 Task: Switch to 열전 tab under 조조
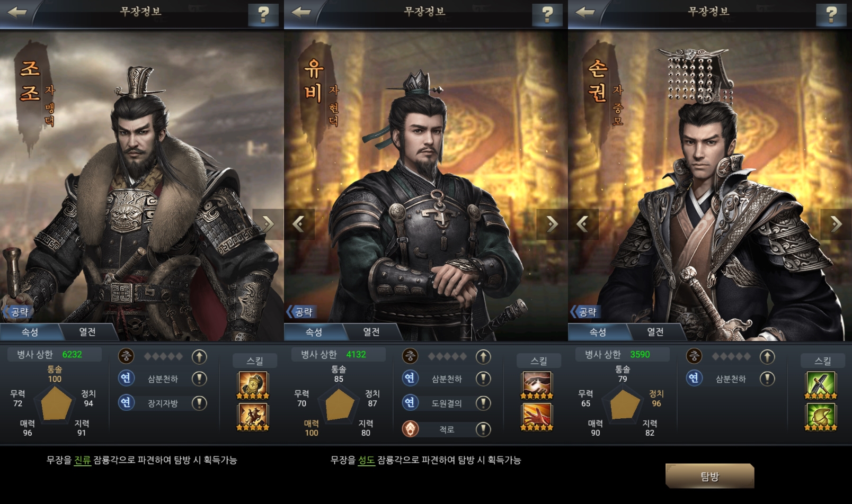[x=87, y=332]
